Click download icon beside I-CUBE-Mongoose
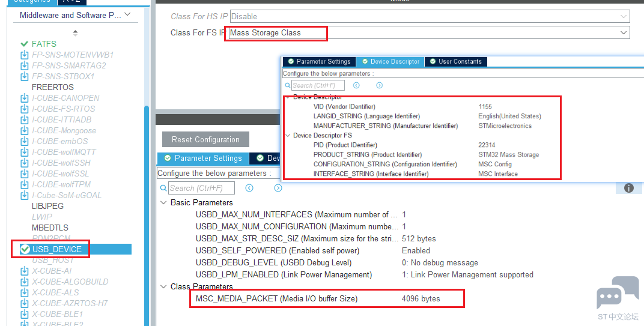 [x=24, y=130]
